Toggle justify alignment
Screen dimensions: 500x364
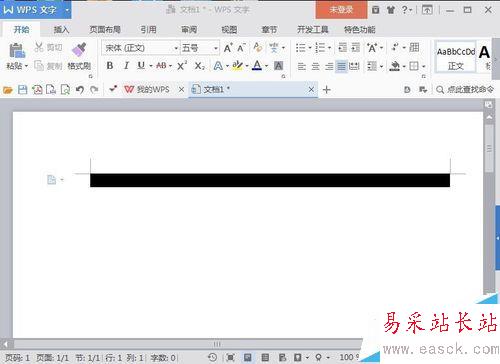(x=342, y=66)
